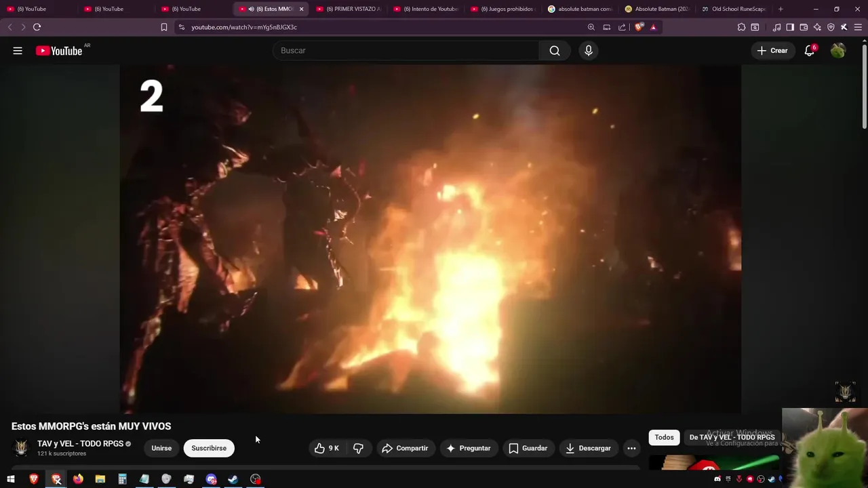Open Firefox from the taskbar

pos(78,479)
